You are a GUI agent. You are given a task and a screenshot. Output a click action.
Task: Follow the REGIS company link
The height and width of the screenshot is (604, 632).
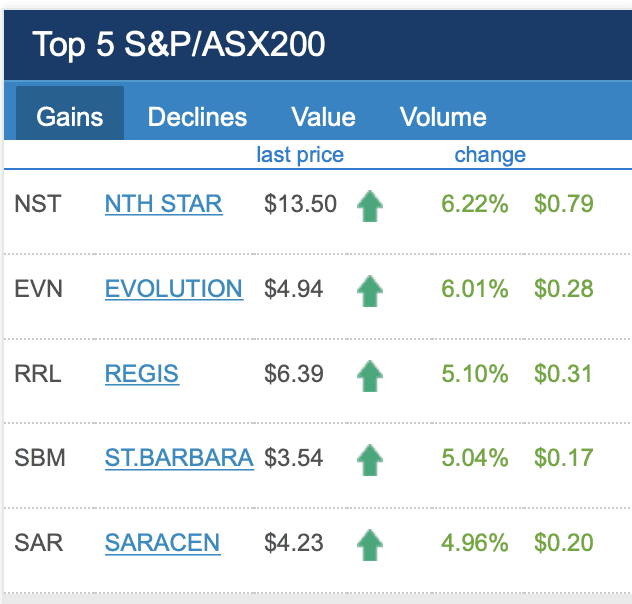141,374
